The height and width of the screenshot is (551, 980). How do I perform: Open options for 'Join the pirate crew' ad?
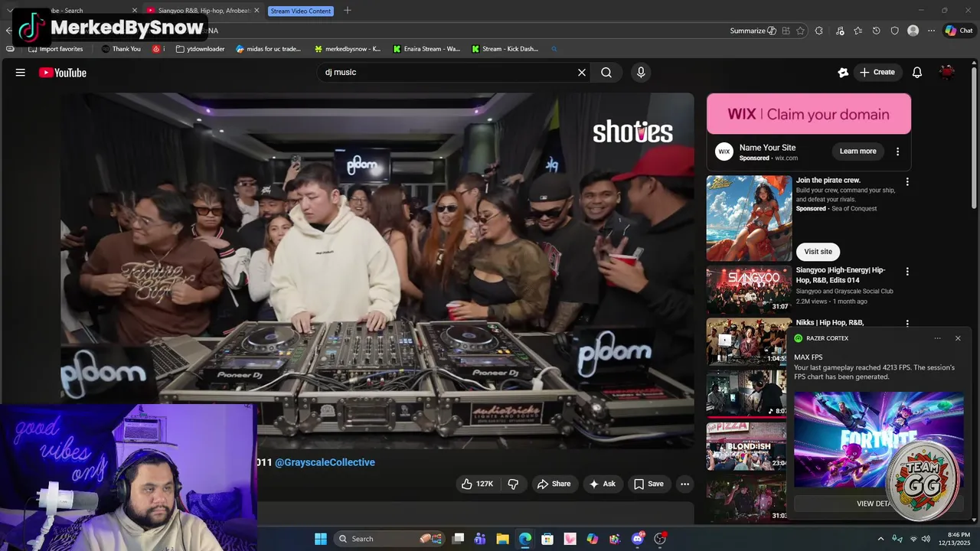[907, 182]
